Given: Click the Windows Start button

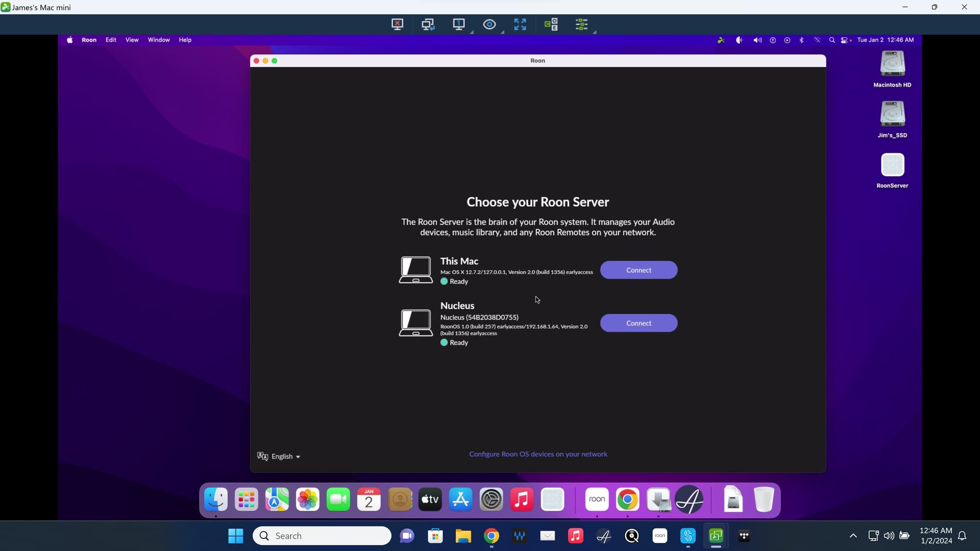Looking at the screenshot, I should click(235, 536).
